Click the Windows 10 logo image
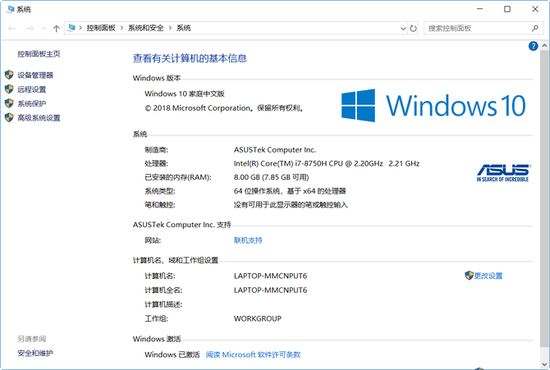 434,105
